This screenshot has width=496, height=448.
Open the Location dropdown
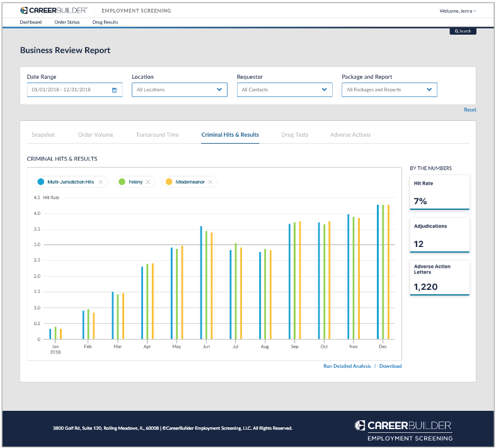[x=179, y=90]
